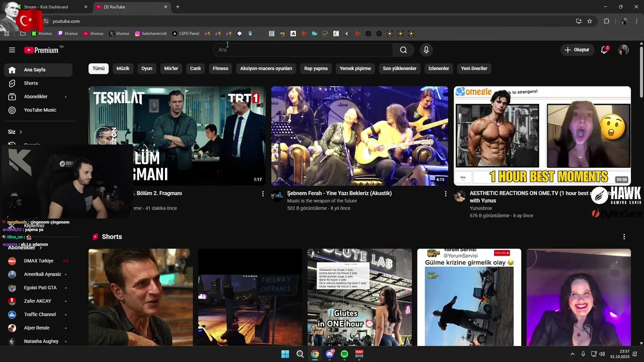Switch to Stream - Kick Dashboard tab

[x=50, y=7]
